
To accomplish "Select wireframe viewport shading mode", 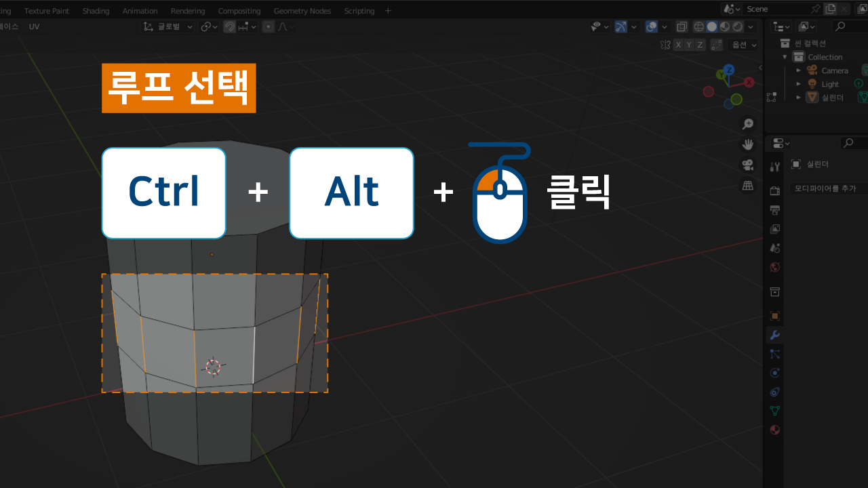I will click(698, 26).
